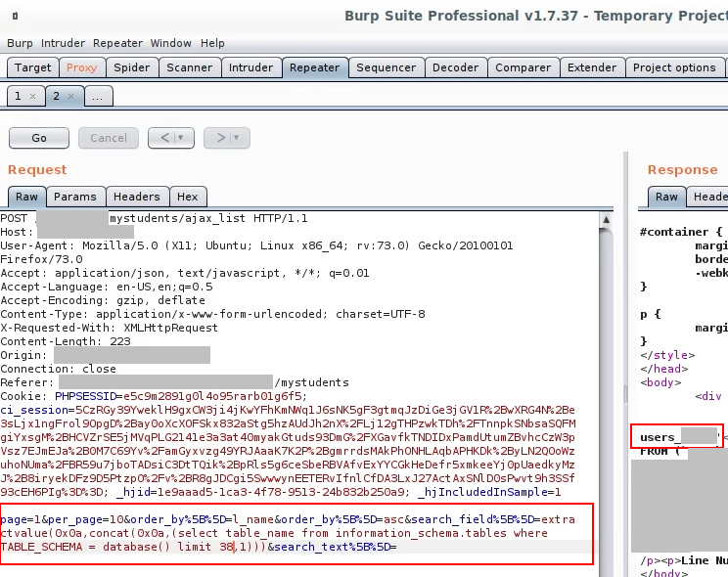
Task: Open the Window menu
Action: 170,43
